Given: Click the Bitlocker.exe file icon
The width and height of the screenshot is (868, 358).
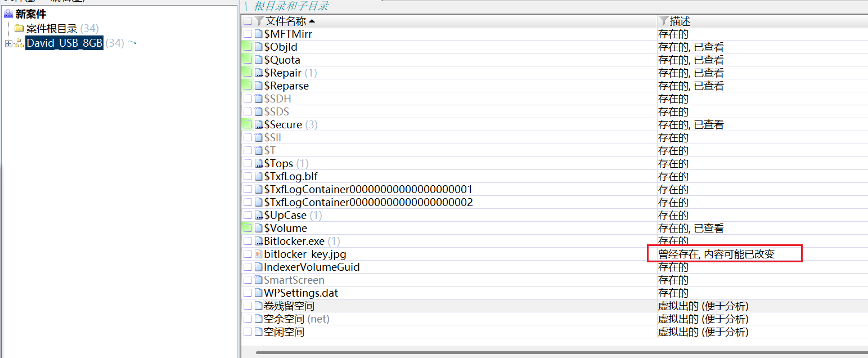Looking at the screenshot, I should [259, 241].
